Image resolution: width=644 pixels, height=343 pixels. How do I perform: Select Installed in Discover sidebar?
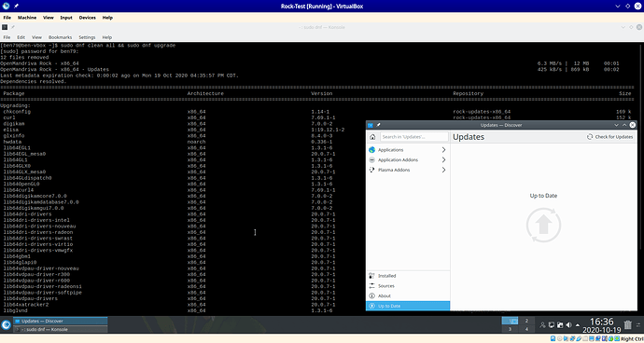pos(408,276)
